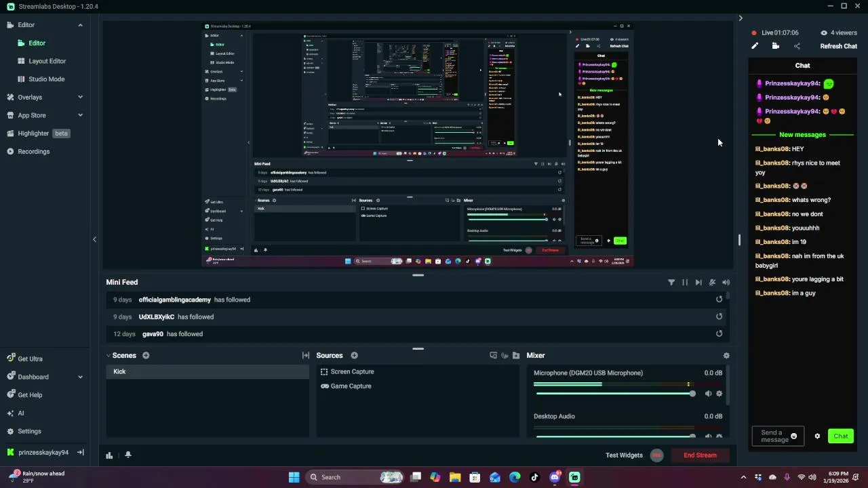Collapse the Scenes panel chevron
Image resolution: width=868 pixels, height=488 pixels.
pyautogui.click(x=108, y=355)
